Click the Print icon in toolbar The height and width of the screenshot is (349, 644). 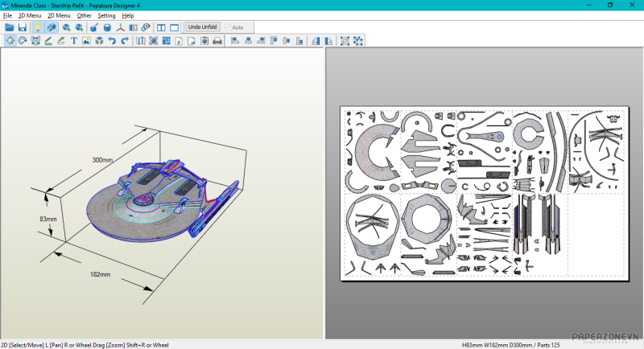click(217, 40)
